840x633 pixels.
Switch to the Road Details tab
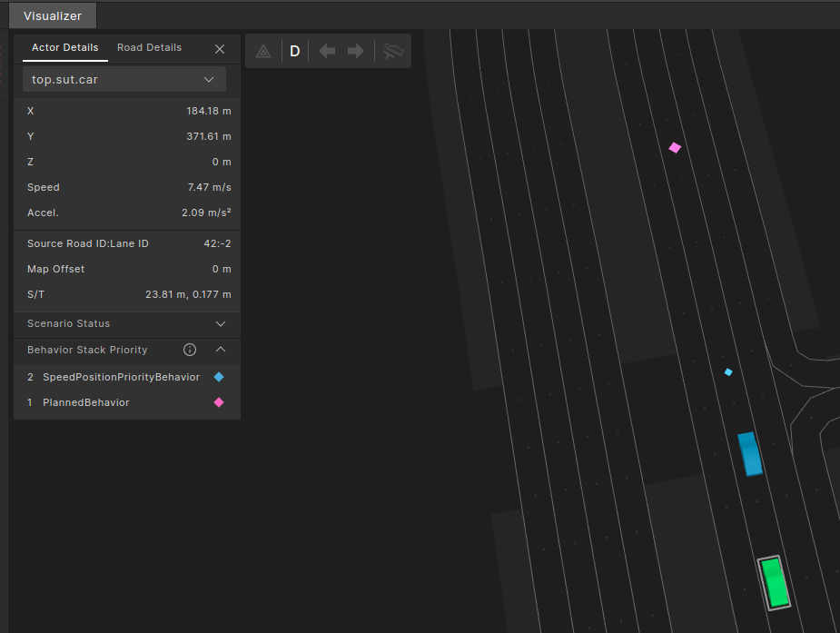click(x=149, y=47)
